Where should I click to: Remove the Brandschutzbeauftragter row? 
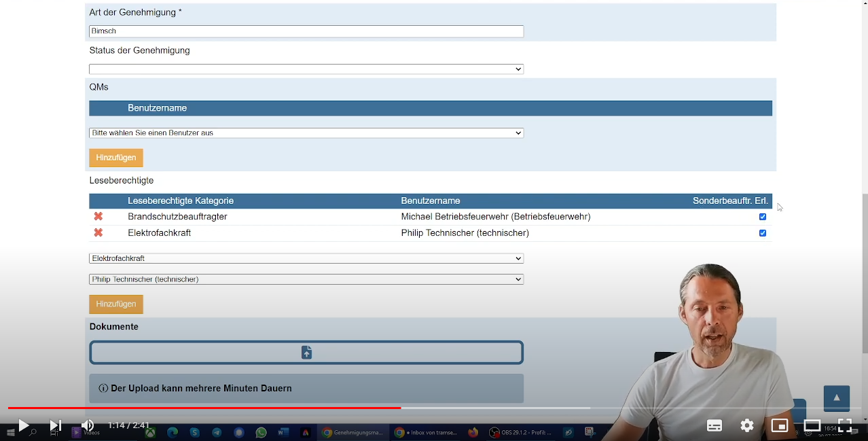click(98, 217)
